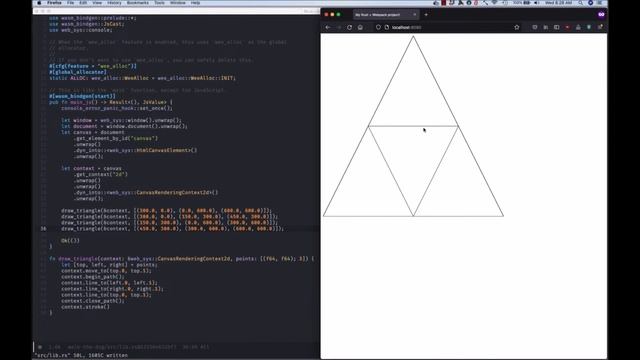The image size is (640, 360).
Task: Open the browser home page icon
Action: click(360, 27)
